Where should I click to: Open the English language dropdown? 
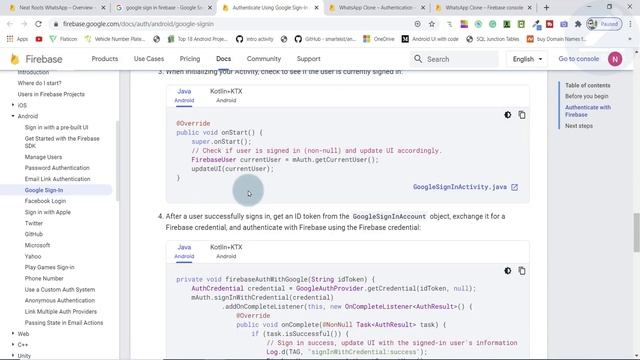[x=527, y=59]
